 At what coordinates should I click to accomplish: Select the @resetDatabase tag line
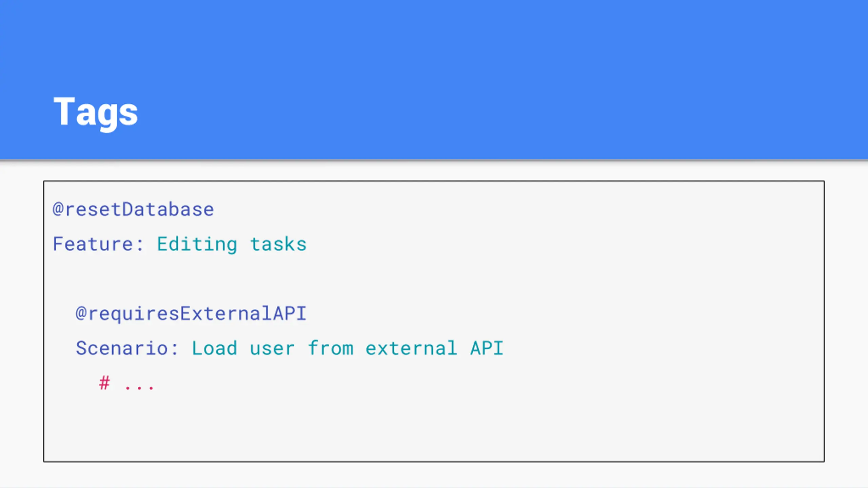[x=133, y=209]
